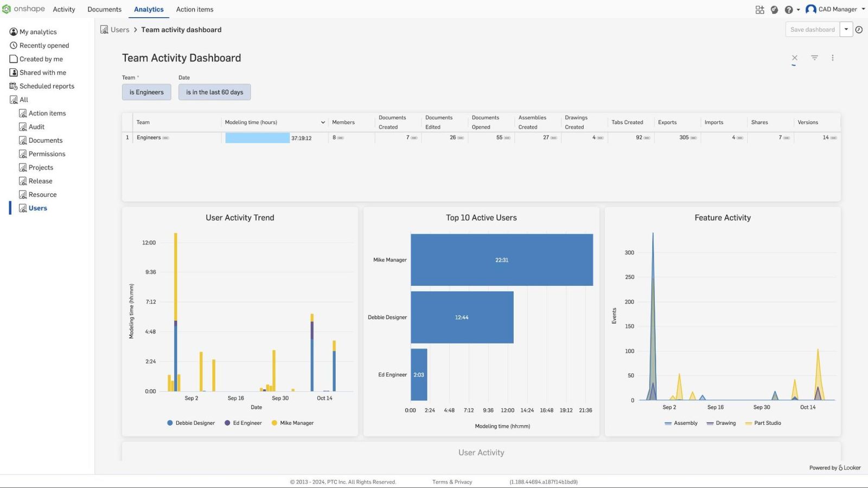This screenshot has height=488, width=868.
Task: Open the Save dashboard dropdown arrow
Action: click(x=846, y=29)
